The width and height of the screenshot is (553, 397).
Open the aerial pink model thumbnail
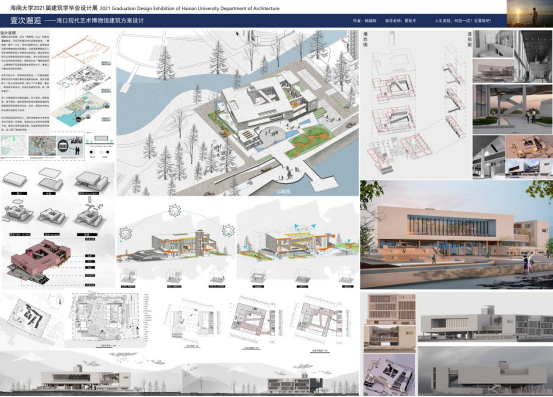click(389, 375)
